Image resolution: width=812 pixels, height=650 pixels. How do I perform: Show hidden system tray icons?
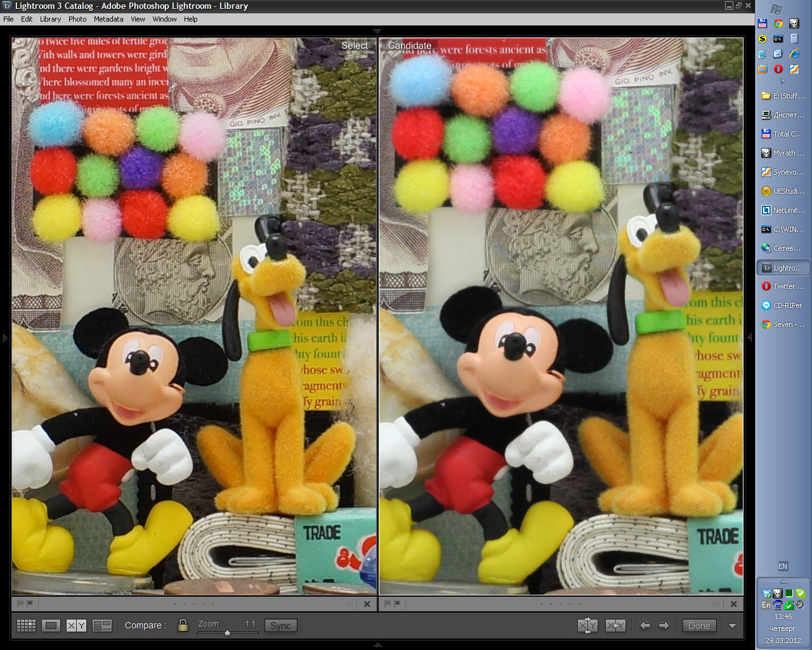click(x=783, y=581)
